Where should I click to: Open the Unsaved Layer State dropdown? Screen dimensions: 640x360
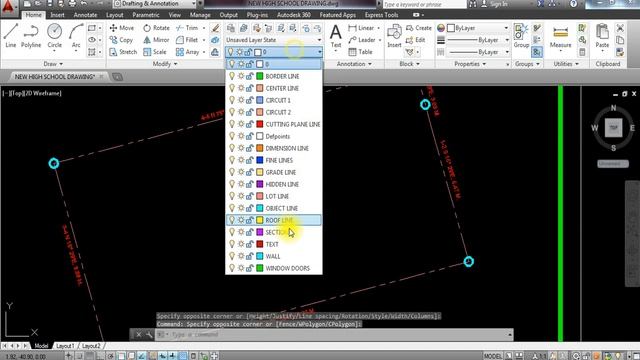point(273,40)
